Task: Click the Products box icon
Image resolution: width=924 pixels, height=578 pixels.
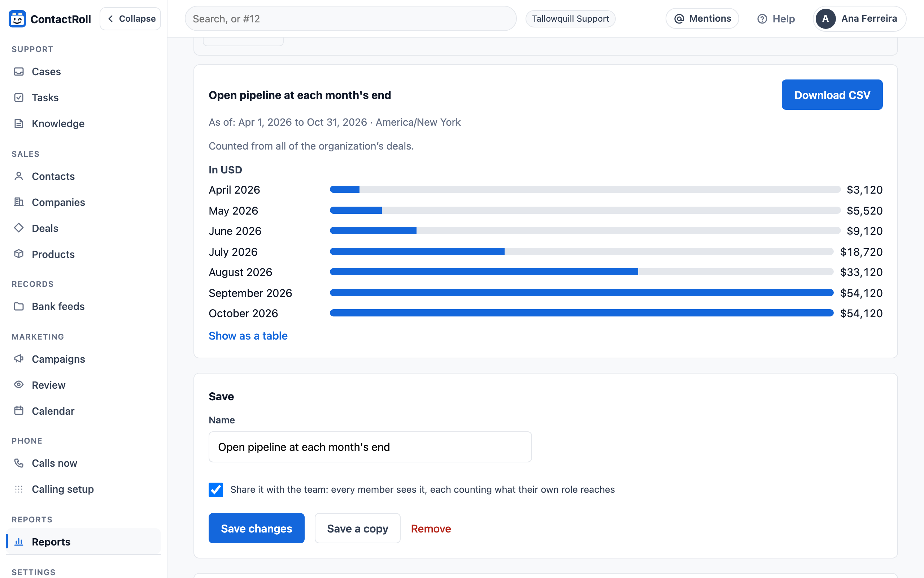Action: point(19,254)
